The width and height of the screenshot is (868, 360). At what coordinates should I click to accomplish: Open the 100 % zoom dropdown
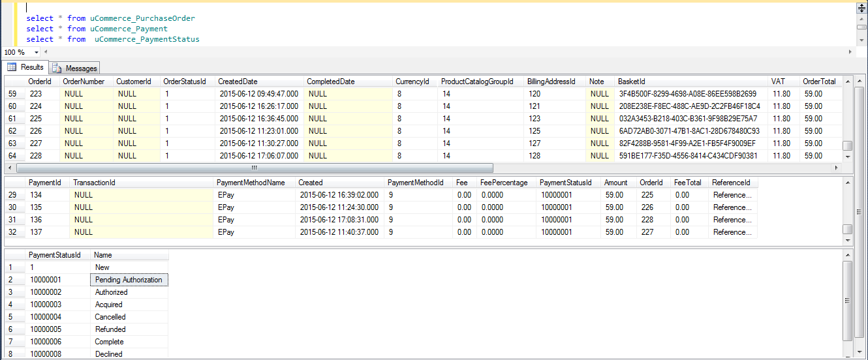click(x=36, y=52)
